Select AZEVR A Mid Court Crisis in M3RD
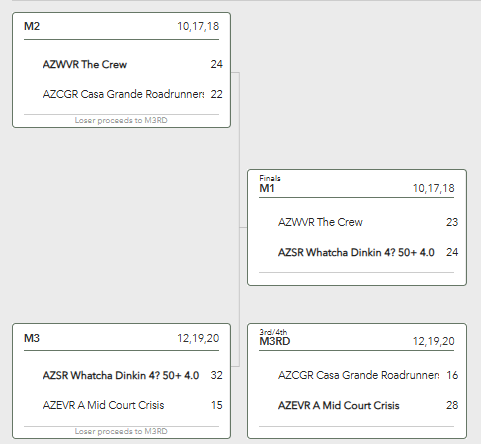The image size is (481, 444). [x=339, y=405]
